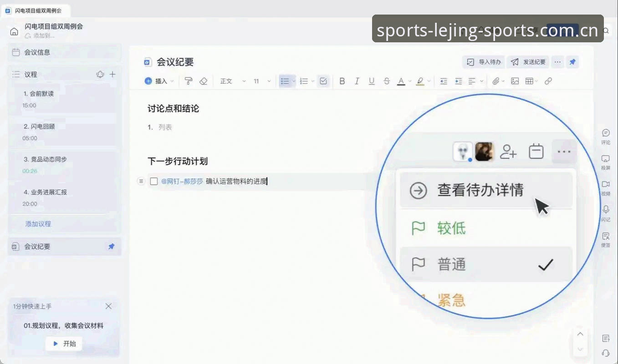Choose 较低 priority flag
618x364 pixels.
pos(486,228)
